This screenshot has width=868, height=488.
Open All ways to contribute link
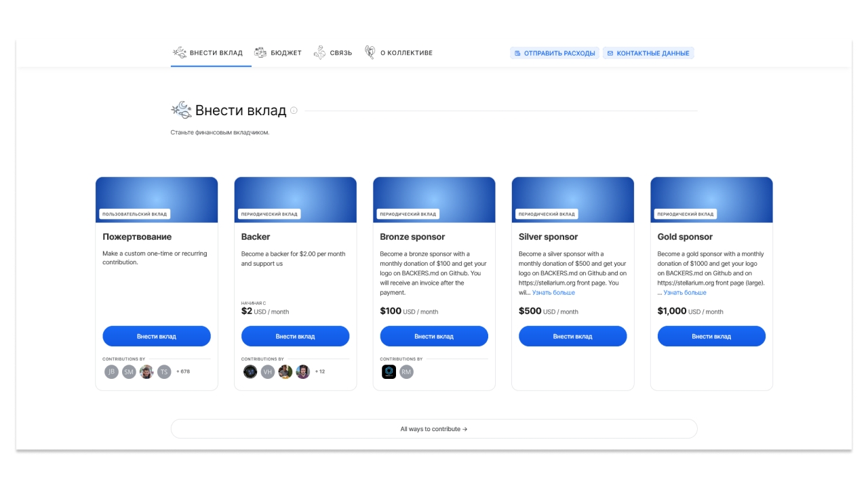tap(434, 429)
